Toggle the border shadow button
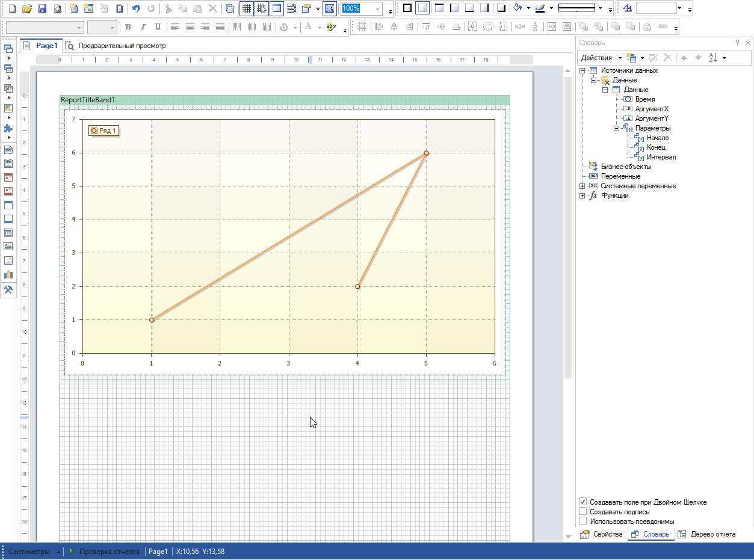754x560 pixels. click(x=501, y=8)
